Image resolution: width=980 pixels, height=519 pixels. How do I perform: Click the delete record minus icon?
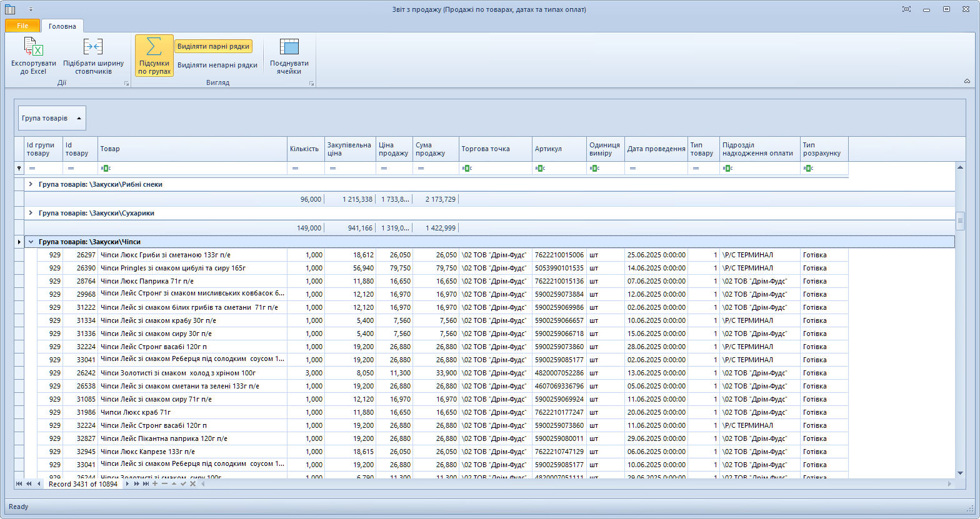[164, 484]
